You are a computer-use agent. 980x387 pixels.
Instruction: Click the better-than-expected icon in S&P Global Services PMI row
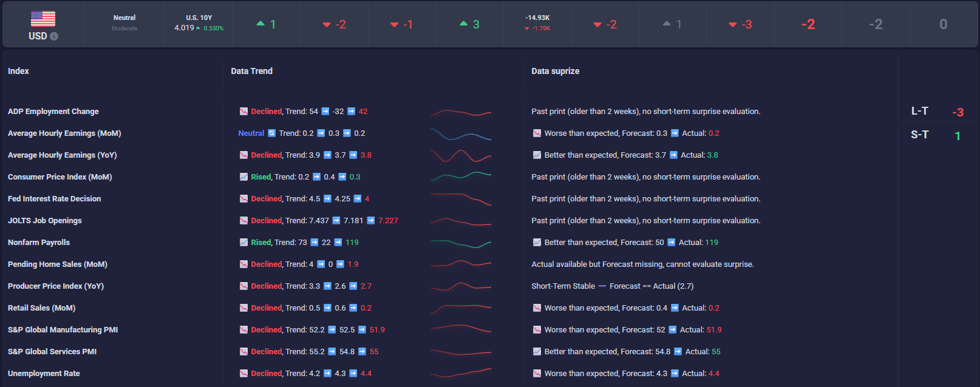[x=537, y=352]
